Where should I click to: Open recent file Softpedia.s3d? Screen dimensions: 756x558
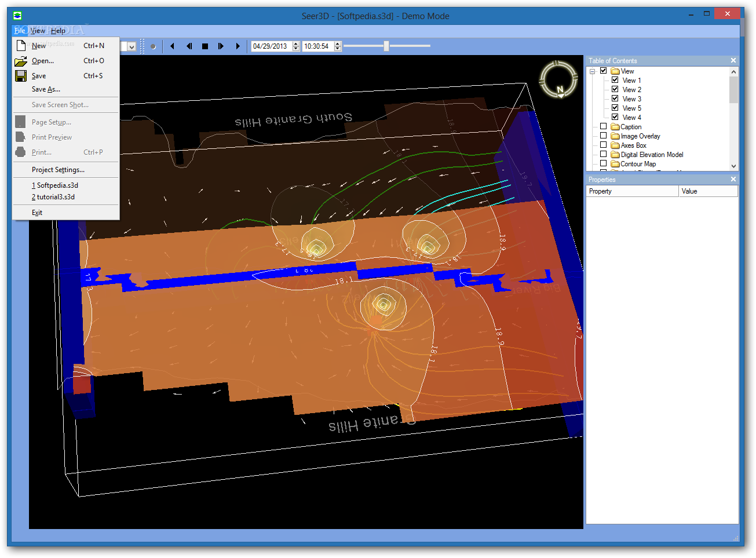click(66, 185)
